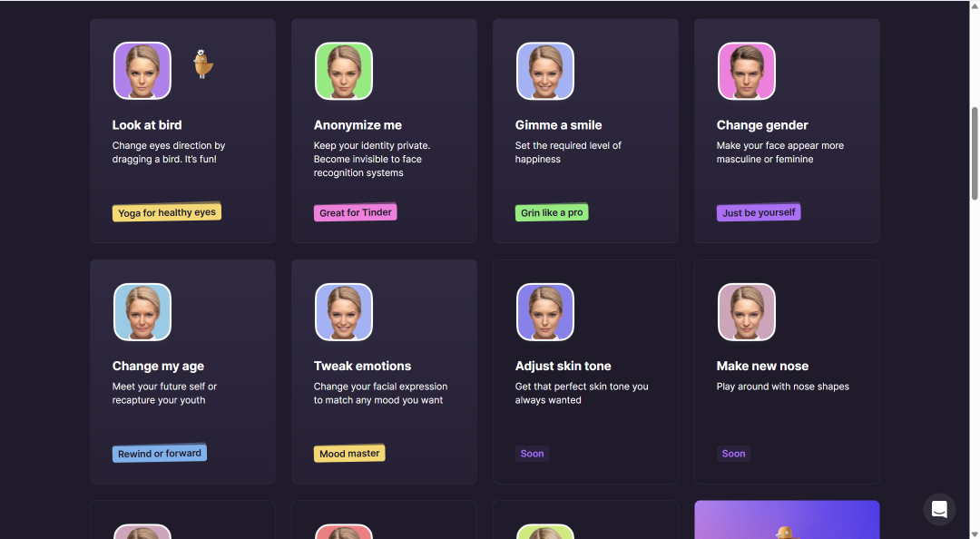
Task: Open the Anonymize me title
Action: tap(358, 125)
